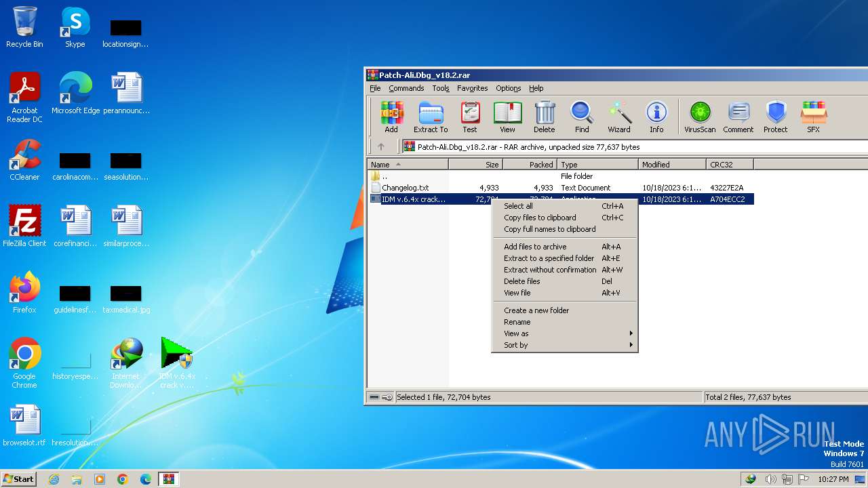
Task: Sort by the Size column header
Action: pyautogui.click(x=475, y=165)
